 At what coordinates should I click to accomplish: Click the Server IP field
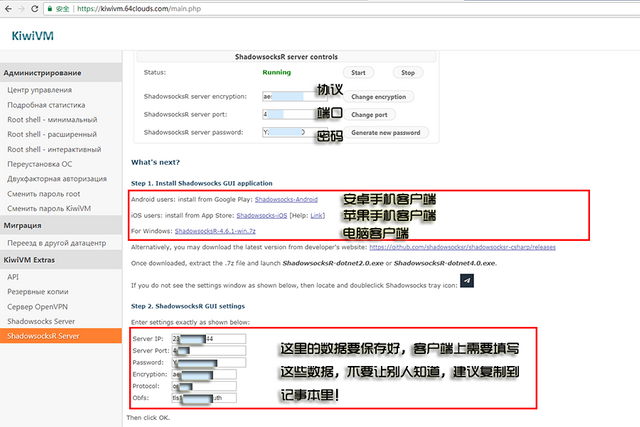pos(209,338)
